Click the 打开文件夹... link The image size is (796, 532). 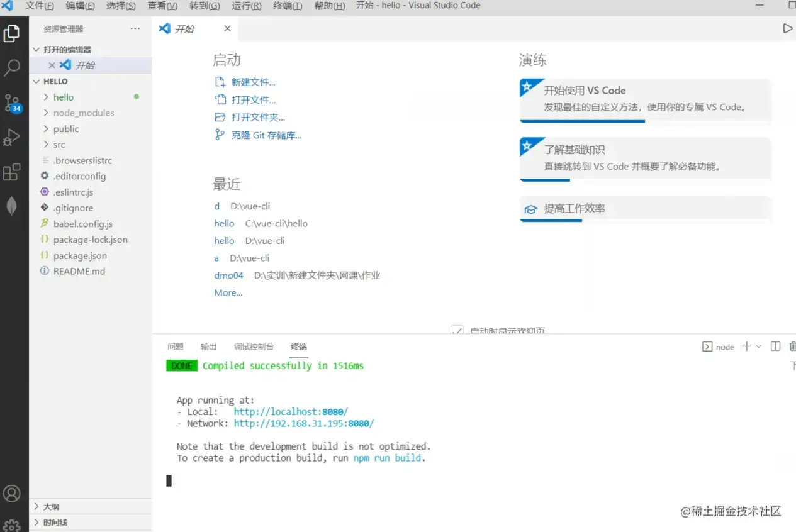pos(258,117)
